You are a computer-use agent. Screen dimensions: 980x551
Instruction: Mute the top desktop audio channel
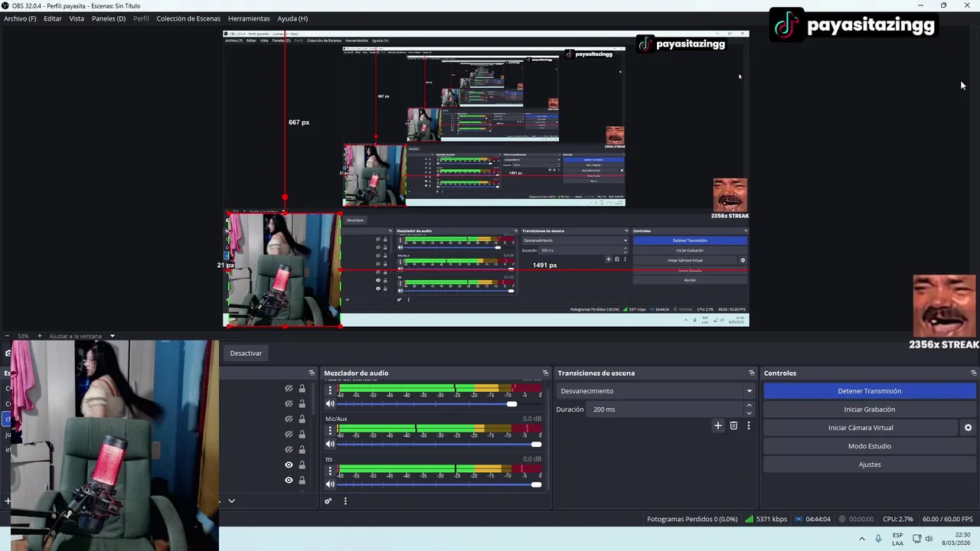click(x=330, y=404)
